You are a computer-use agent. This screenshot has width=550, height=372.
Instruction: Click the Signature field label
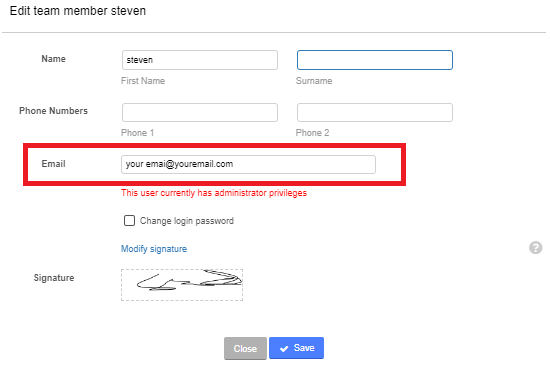(54, 278)
